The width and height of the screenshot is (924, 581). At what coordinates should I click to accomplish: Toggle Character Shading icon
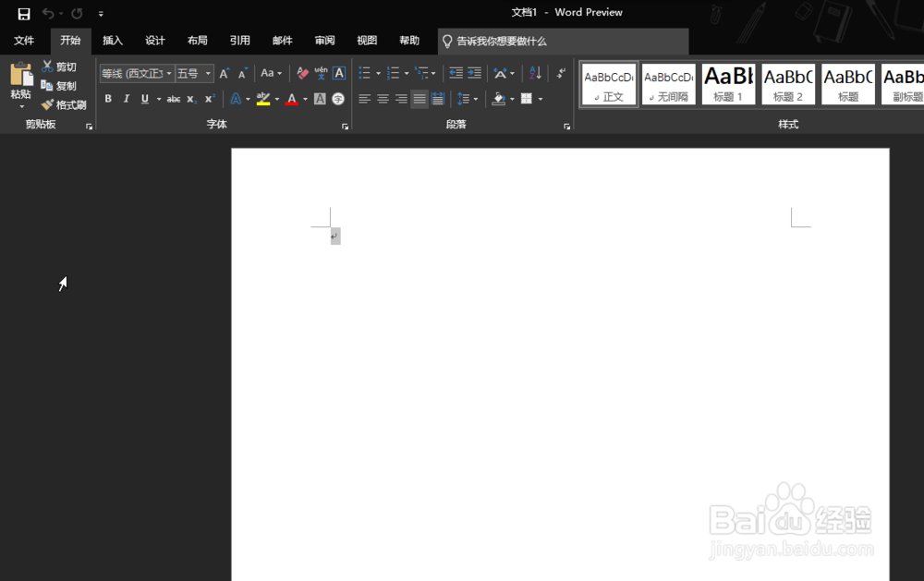point(320,99)
